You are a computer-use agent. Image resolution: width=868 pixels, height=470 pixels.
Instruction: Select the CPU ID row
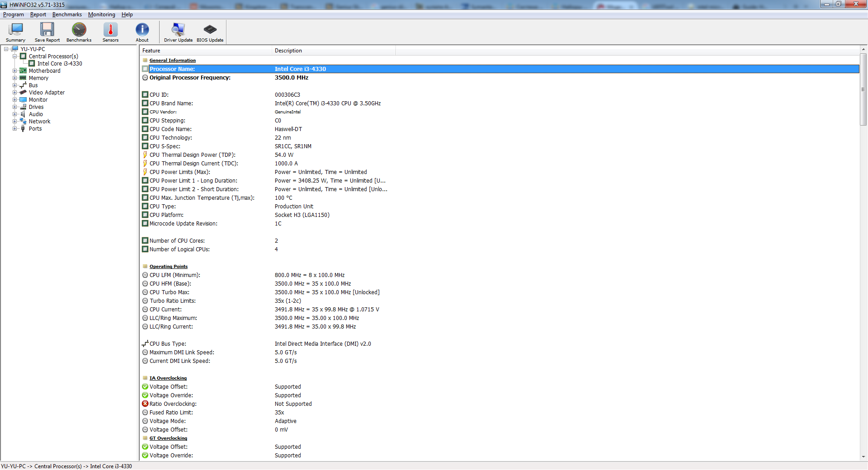500,94
